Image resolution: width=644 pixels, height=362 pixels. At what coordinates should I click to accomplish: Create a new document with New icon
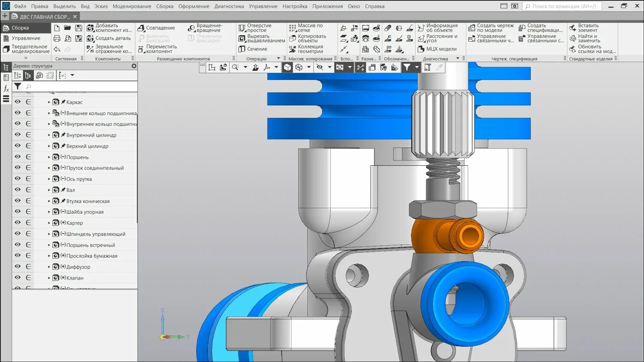pos(57,28)
